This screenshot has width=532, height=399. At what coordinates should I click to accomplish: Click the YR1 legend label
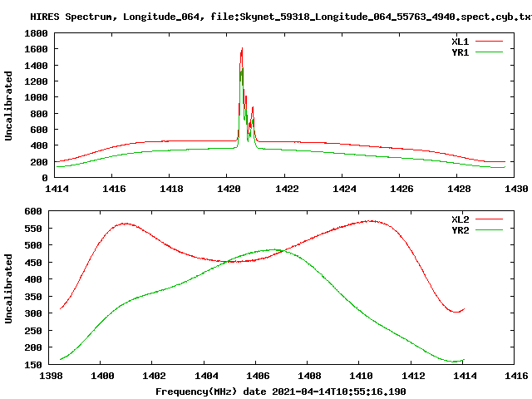(460, 52)
